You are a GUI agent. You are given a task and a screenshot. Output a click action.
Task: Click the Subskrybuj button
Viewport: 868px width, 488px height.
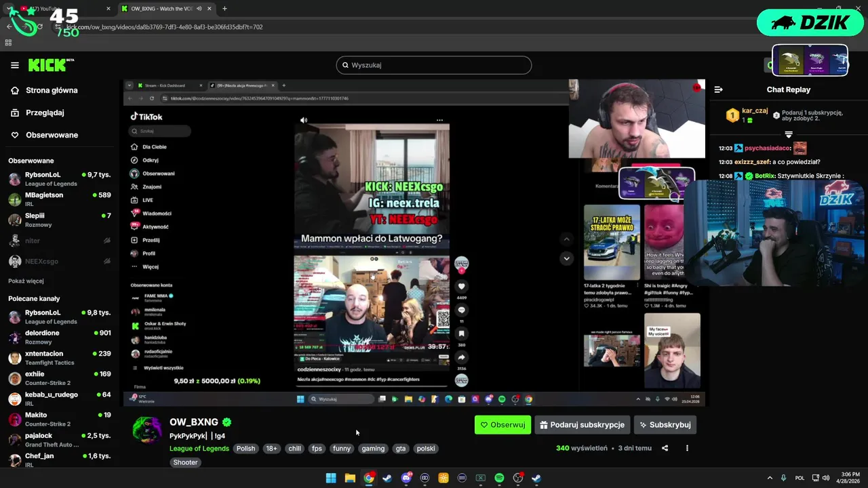(x=665, y=425)
